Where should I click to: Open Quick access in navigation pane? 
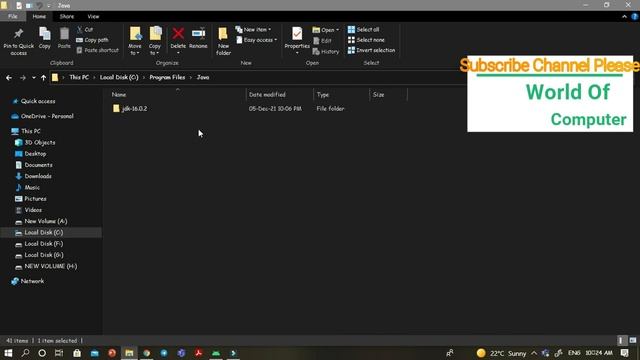34,101
